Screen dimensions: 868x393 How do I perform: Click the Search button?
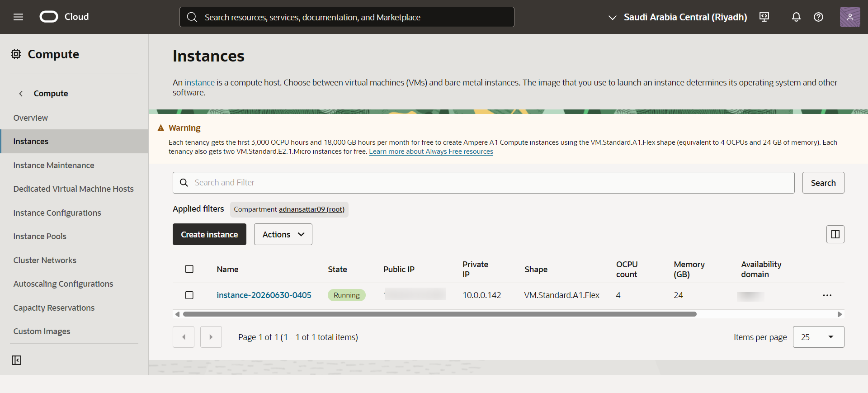[823, 183]
